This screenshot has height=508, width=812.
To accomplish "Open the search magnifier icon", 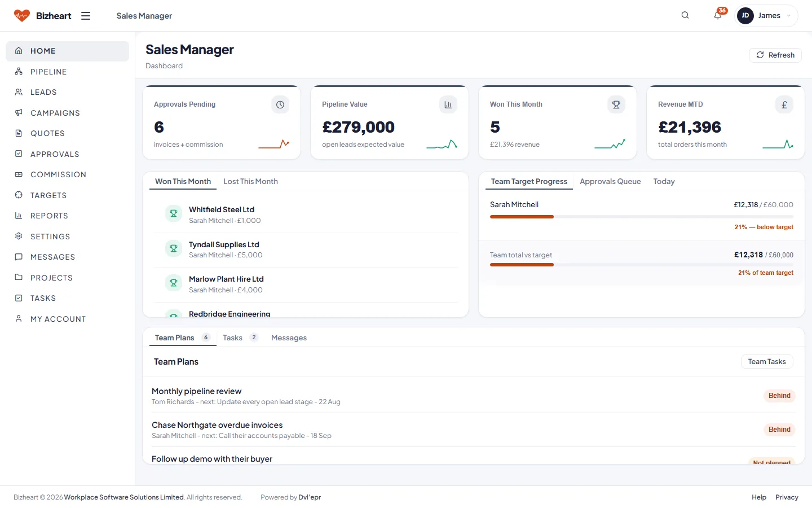I will pyautogui.click(x=685, y=15).
